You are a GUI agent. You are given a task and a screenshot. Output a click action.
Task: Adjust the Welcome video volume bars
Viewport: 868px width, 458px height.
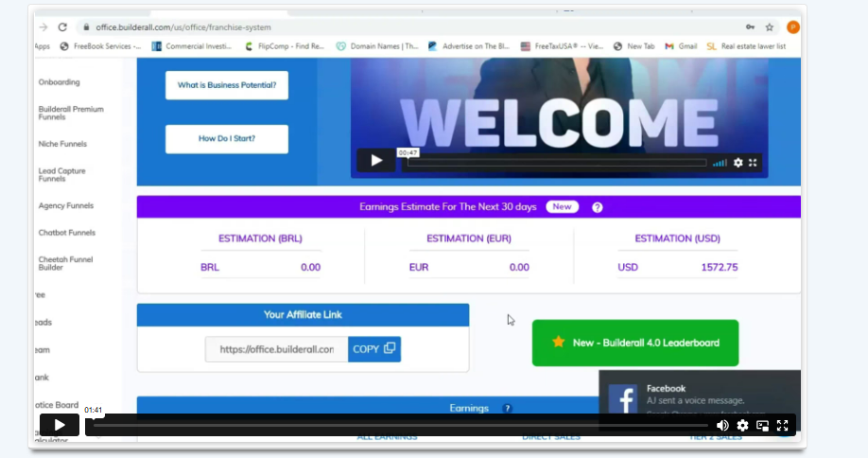[720, 163]
